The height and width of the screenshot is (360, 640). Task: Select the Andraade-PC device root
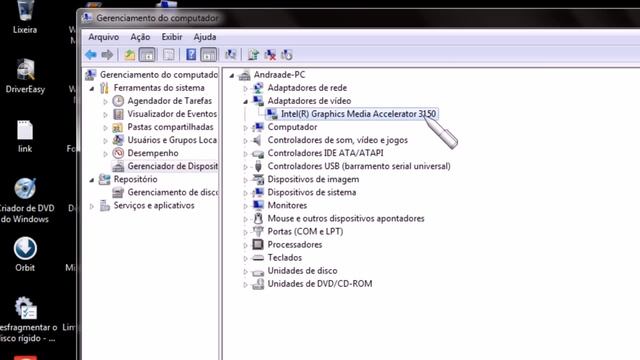click(x=279, y=75)
